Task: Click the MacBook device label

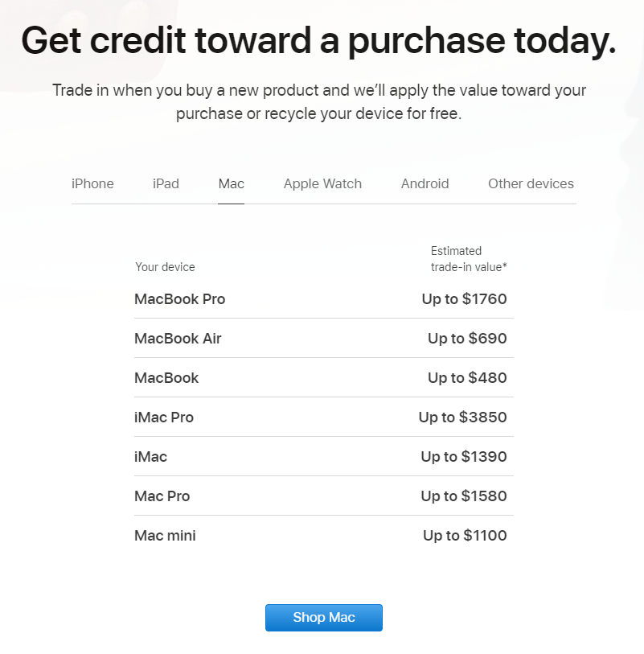Action: click(x=166, y=378)
